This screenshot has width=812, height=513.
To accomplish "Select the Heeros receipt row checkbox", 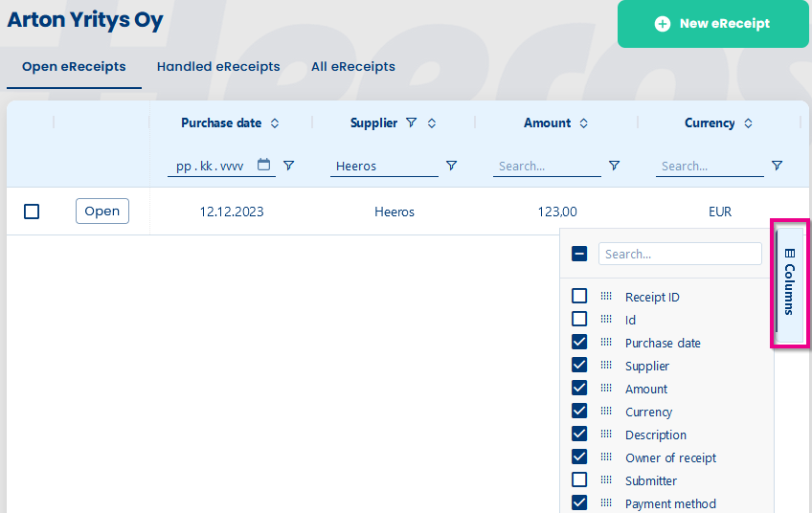I will [32, 212].
